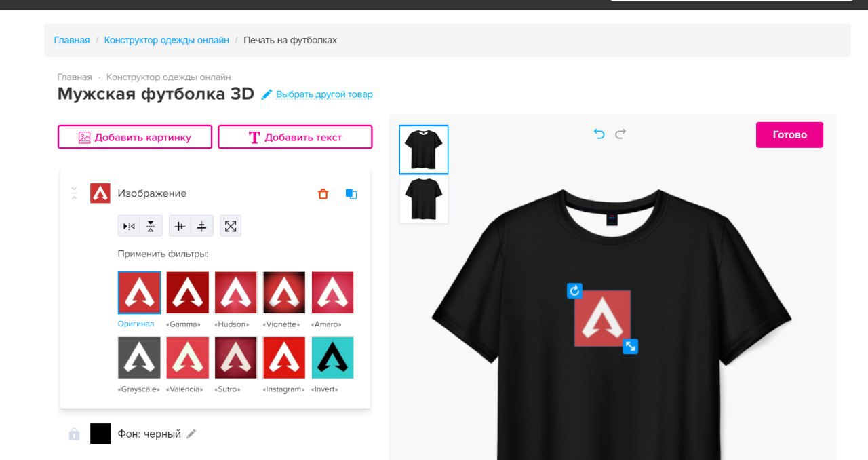Click the 'Изображение' layer label

(152, 193)
